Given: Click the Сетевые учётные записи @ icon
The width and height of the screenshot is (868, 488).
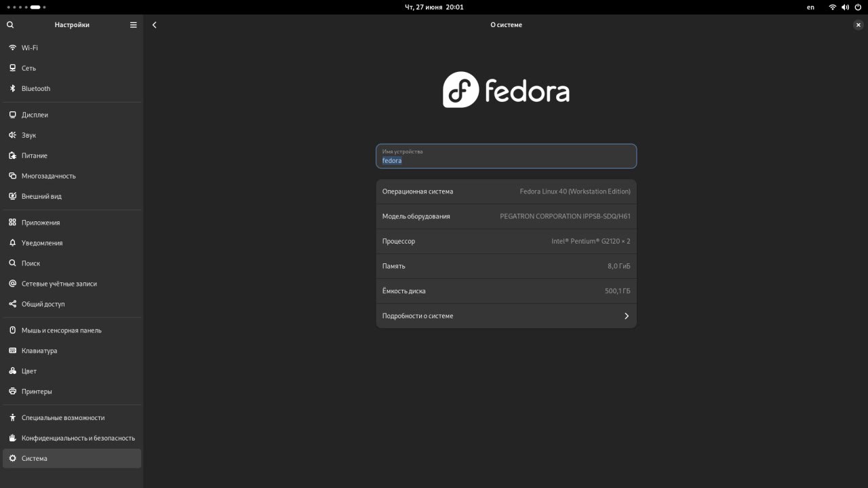Looking at the screenshot, I should (x=12, y=284).
